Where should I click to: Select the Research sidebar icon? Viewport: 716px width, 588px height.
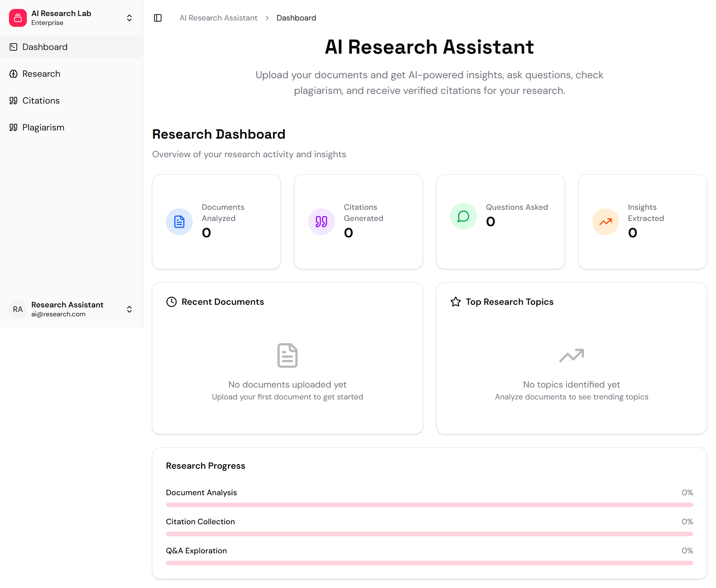[13, 73]
